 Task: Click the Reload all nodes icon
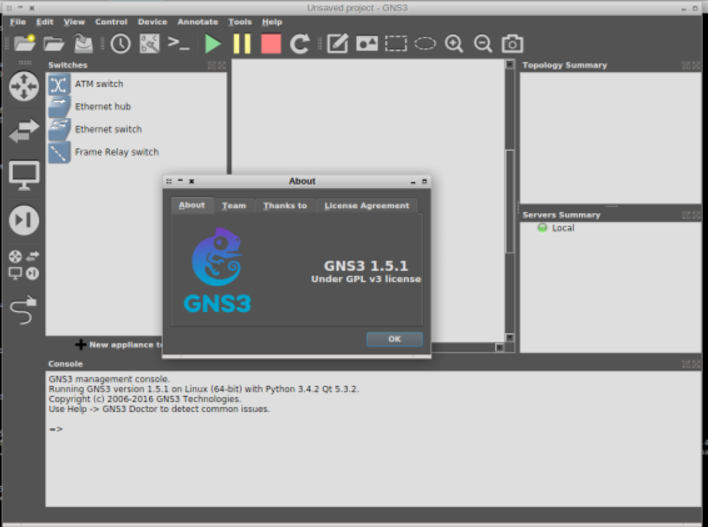(299, 43)
